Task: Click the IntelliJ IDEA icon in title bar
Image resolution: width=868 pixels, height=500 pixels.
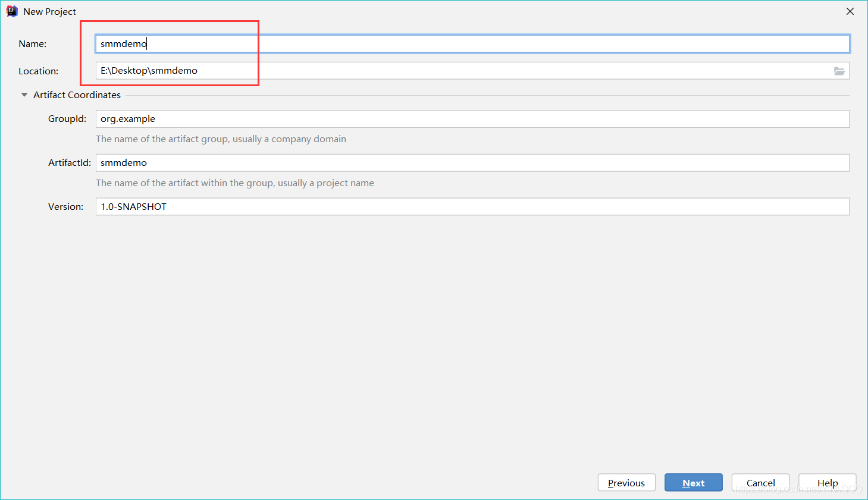Action: pyautogui.click(x=12, y=11)
